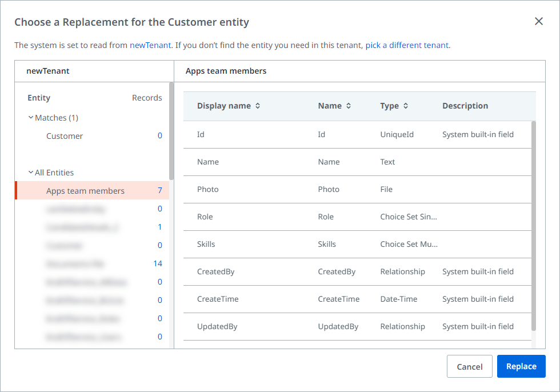
Task: Select the Customer entity under Matches
Action: 65,136
